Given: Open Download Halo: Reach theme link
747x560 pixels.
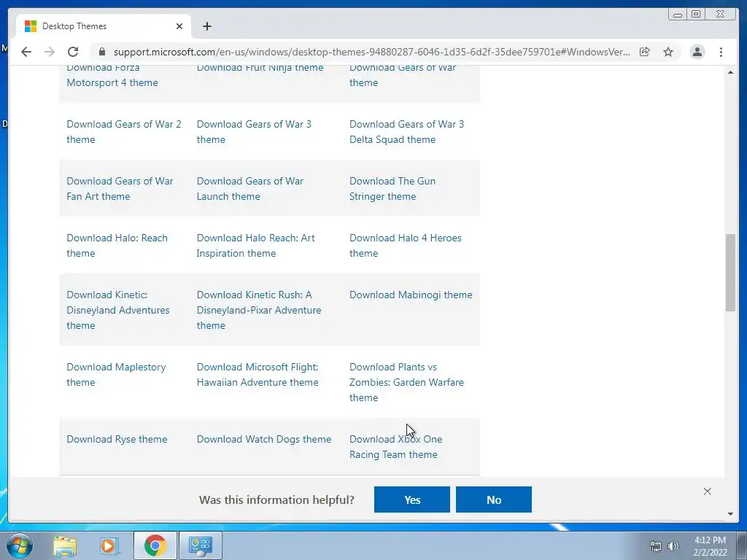Looking at the screenshot, I should click(x=117, y=246).
